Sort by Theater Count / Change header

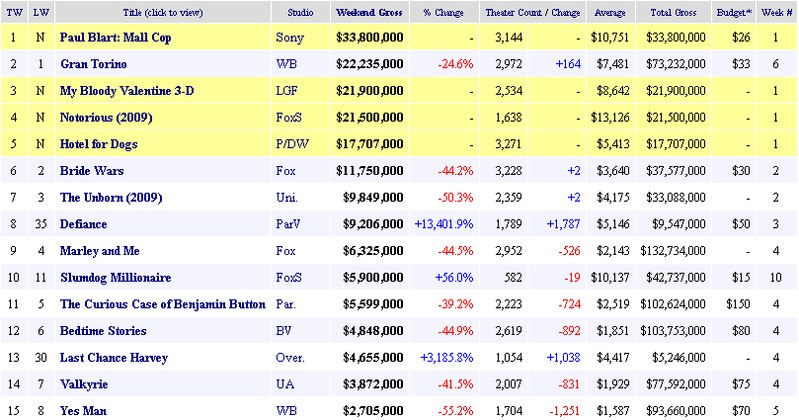pos(532,13)
